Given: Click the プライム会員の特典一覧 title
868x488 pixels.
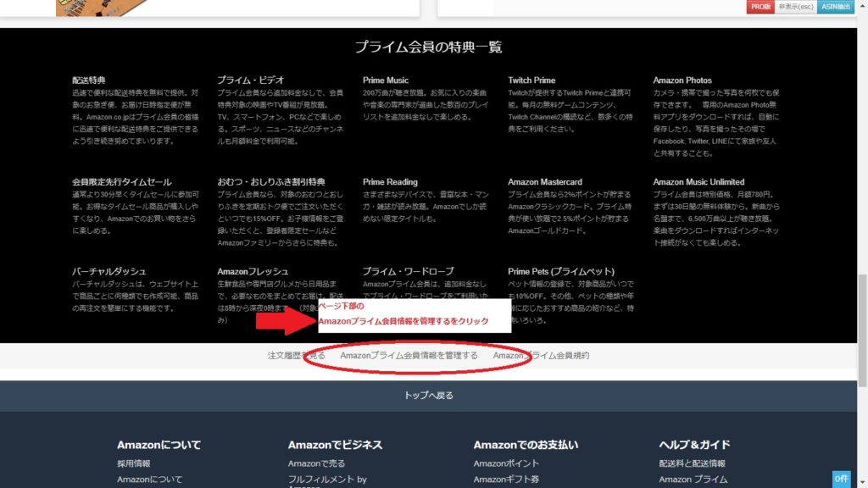Looking at the screenshot, I should [428, 47].
